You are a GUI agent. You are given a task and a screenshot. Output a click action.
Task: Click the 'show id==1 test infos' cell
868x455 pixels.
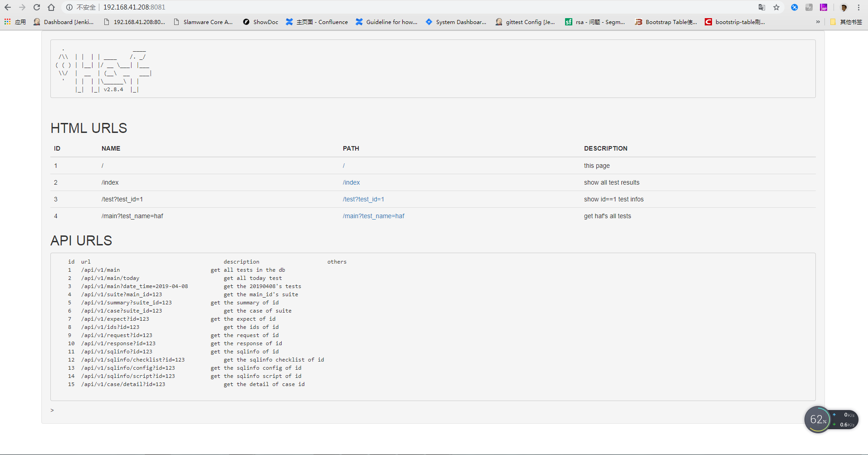click(614, 199)
